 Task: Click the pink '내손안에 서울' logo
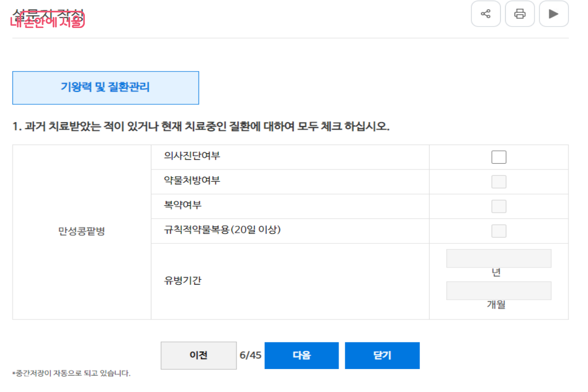pyautogui.click(x=48, y=21)
